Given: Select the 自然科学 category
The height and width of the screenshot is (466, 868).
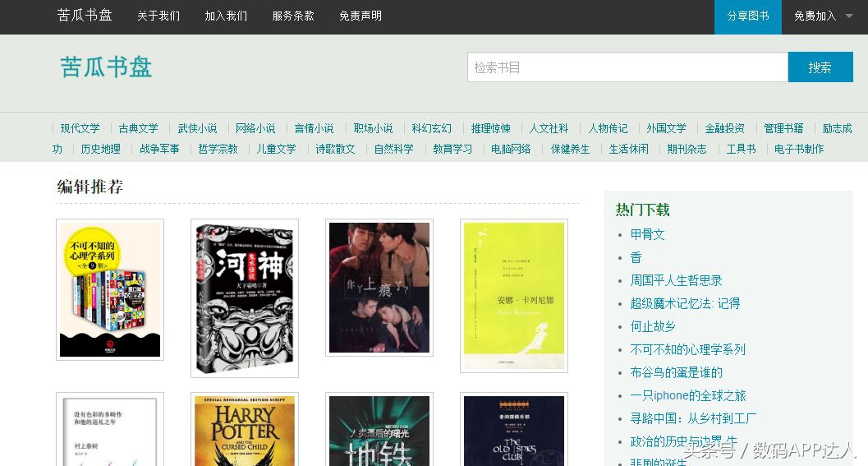Looking at the screenshot, I should click(x=394, y=149).
